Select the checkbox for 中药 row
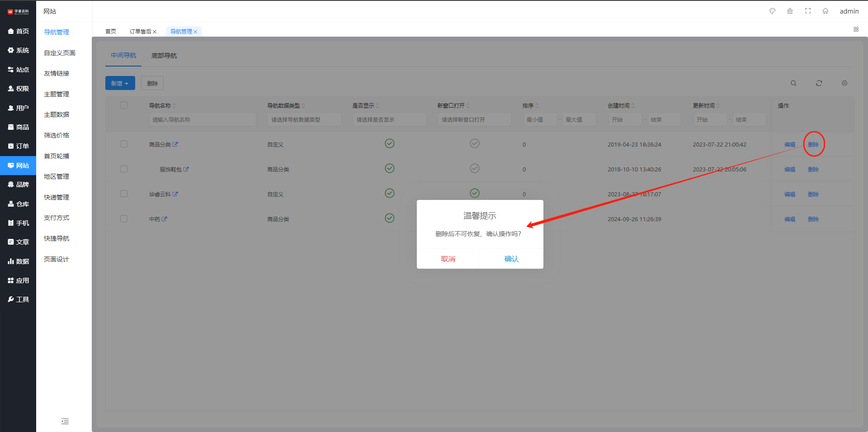 point(124,218)
